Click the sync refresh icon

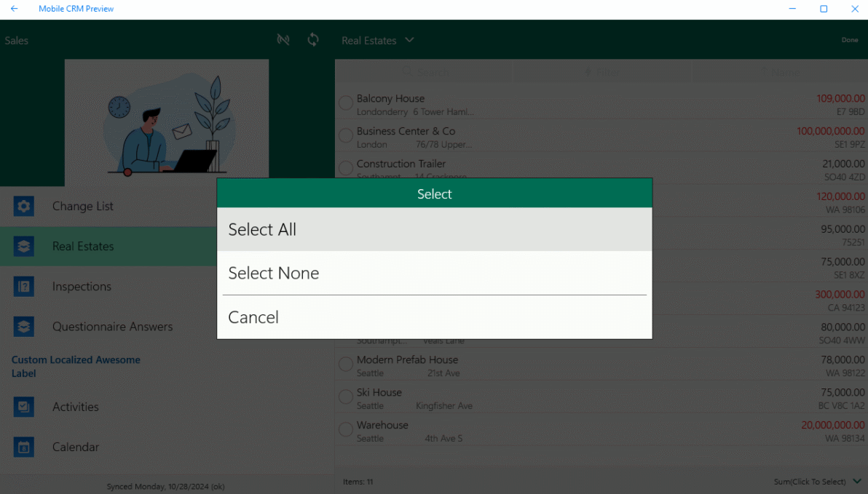point(313,40)
